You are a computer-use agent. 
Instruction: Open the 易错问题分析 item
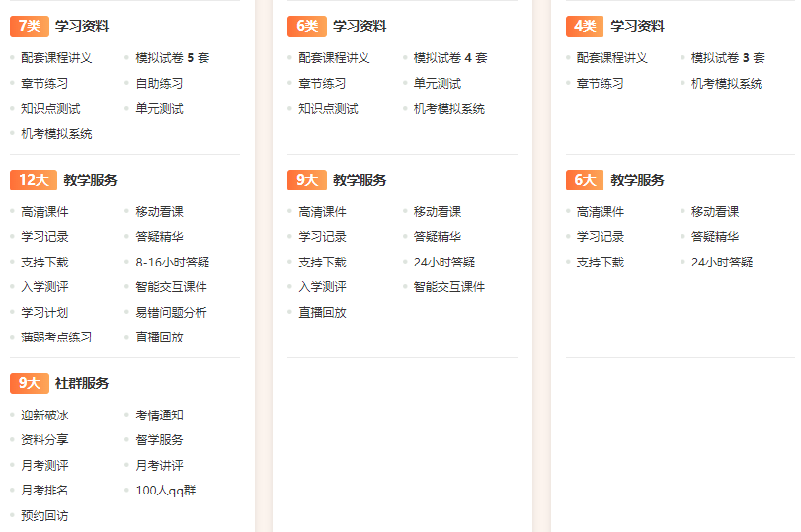[x=171, y=313]
